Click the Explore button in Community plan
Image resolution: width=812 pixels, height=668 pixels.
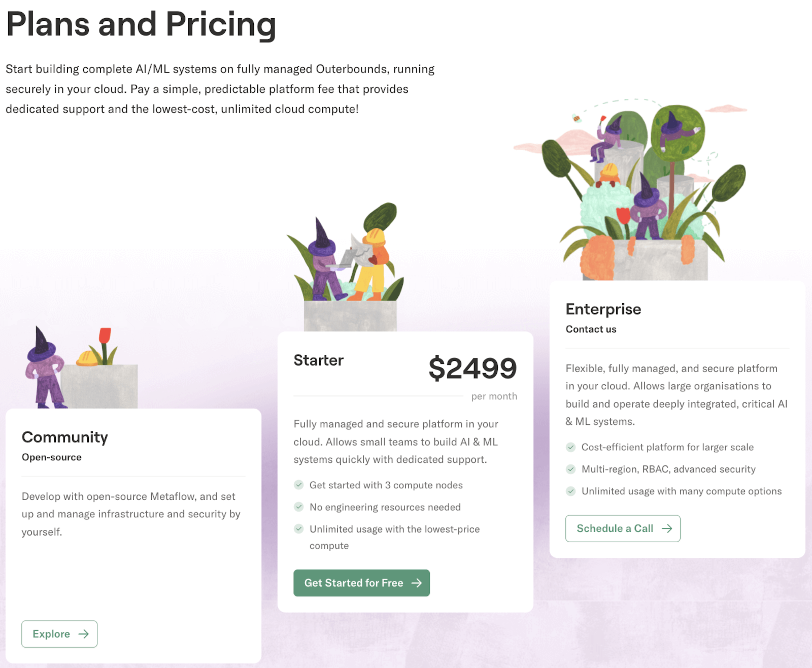(59, 634)
